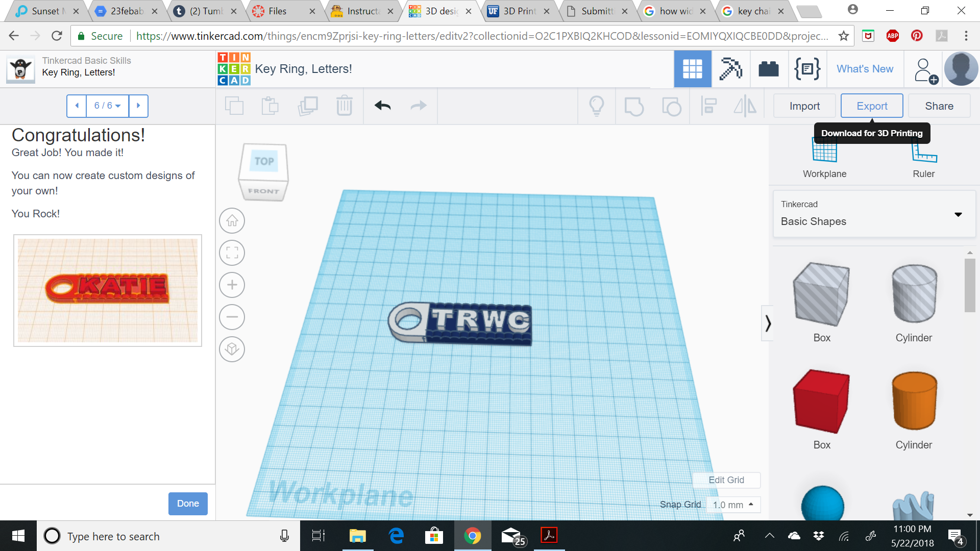This screenshot has width=980, height=551.
Task: Click TOP face of view cube
Action: [x=264, y=161]
